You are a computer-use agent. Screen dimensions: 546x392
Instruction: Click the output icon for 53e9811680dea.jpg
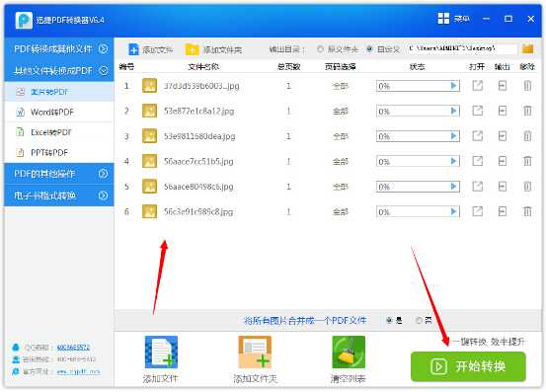(x=503, y=136)
